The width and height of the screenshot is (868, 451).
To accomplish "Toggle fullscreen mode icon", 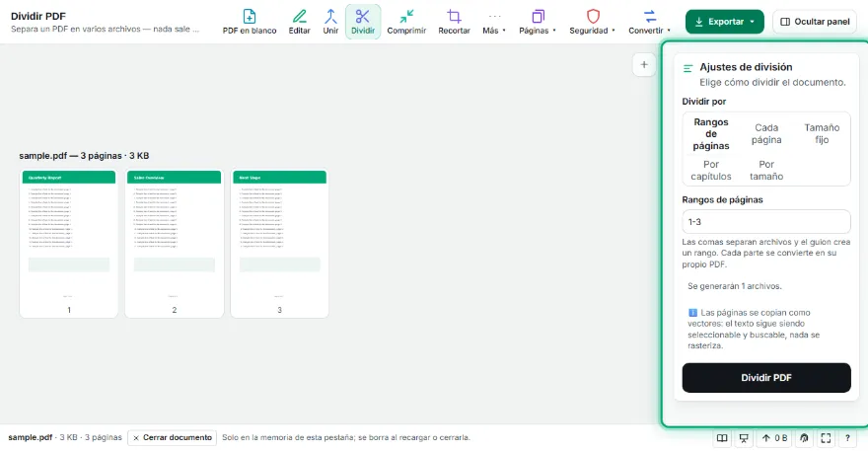I will (826, 438).
